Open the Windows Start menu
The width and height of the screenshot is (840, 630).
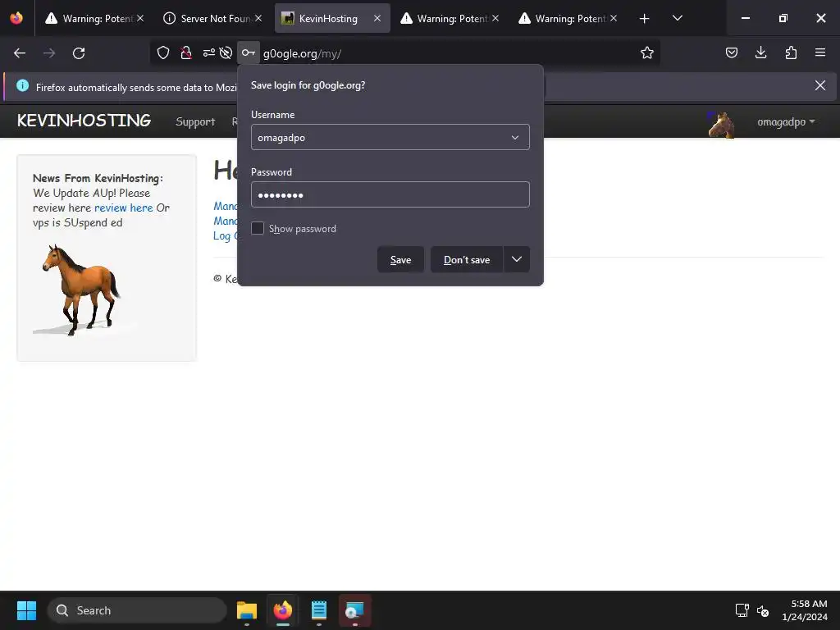click(x=26, y=610)
